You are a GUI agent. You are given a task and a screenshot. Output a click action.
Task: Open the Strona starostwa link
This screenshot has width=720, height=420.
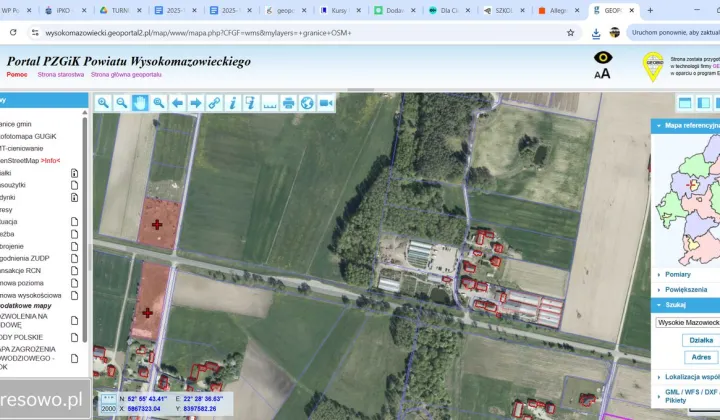(61, 74)
